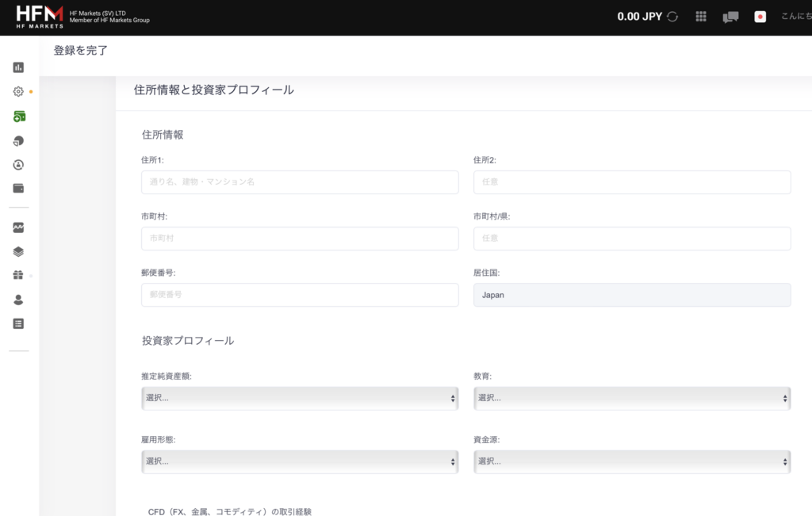Open the wallet icon in sidebar

18,188
